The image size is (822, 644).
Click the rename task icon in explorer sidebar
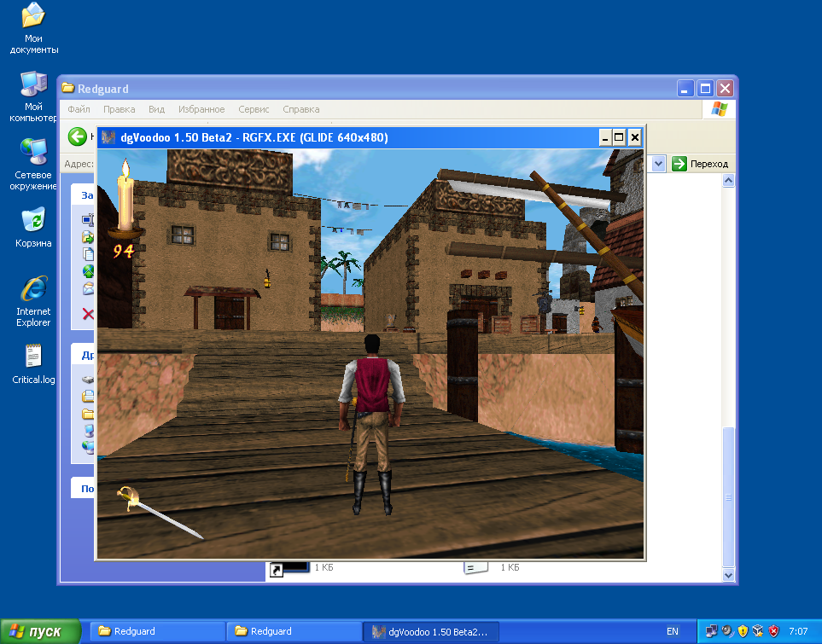(x=88, y=220)
